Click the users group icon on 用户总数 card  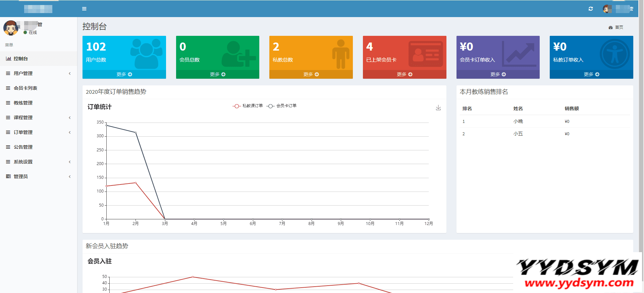[x=146, y=53]
